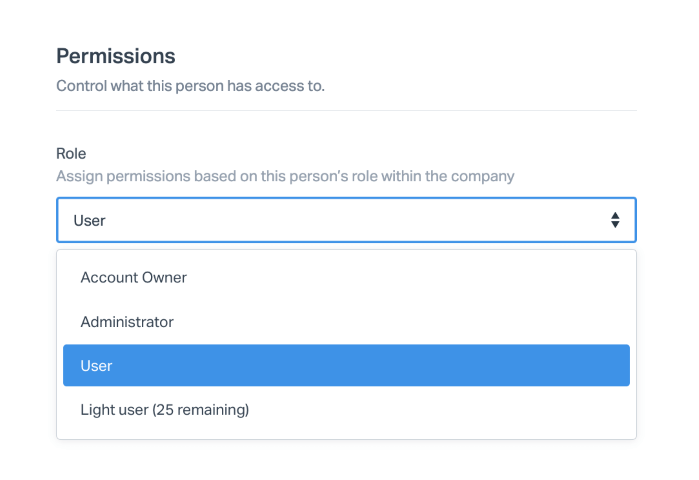Image resolution: width=699 pixels, height=480 pixels.
Task: Click the Permissions section heading
Action: [116, 56]
